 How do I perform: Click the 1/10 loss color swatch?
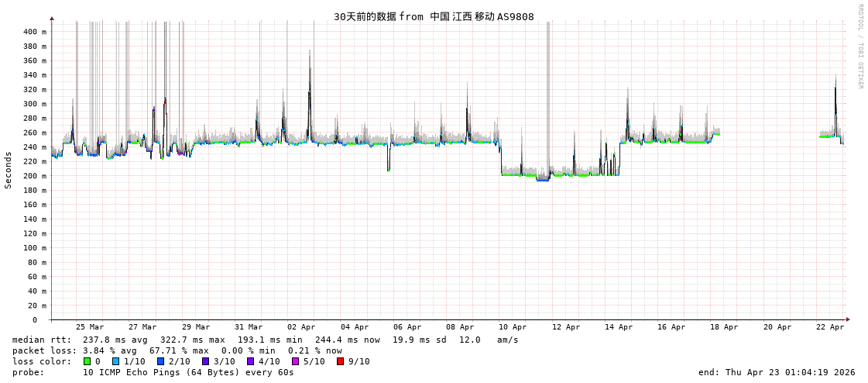pyautogui.click(x=116, y=361)
